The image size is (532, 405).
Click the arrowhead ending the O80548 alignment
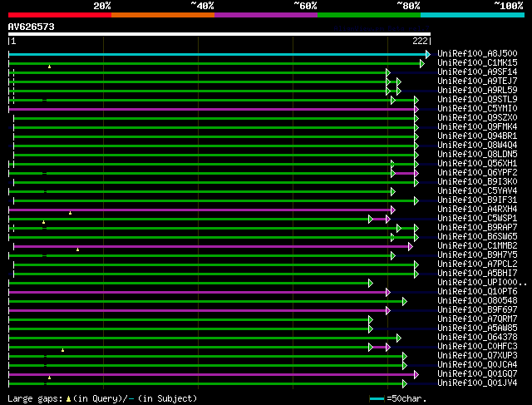(405, 301)
